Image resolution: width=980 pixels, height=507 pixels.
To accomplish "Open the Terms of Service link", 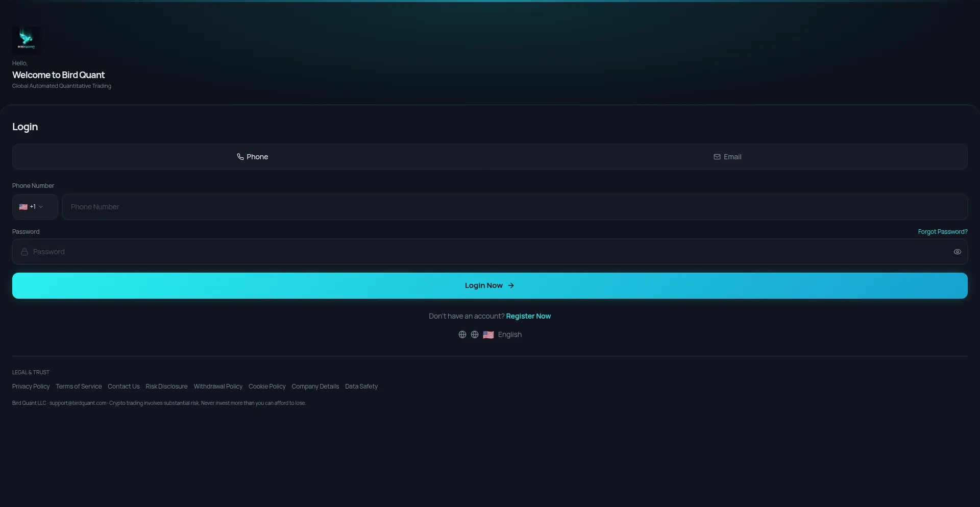I will 79,387.
